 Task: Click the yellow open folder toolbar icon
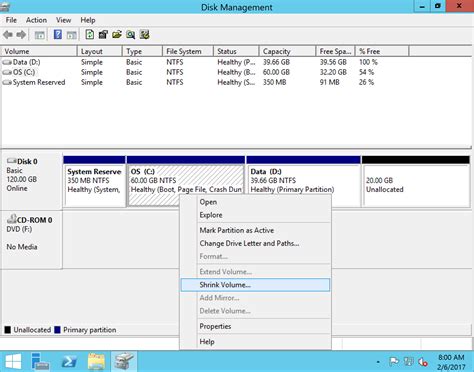[x=117, y=34]
